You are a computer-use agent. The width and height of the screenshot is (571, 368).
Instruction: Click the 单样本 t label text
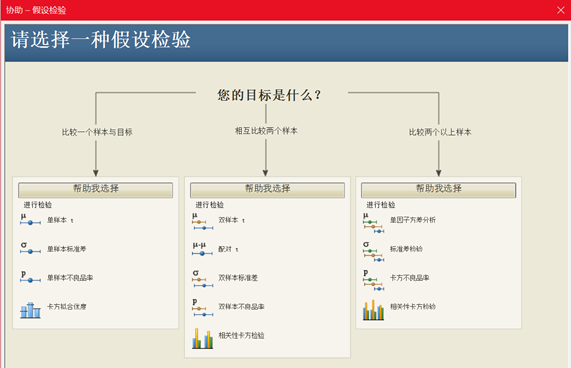[x=60, y=220]
